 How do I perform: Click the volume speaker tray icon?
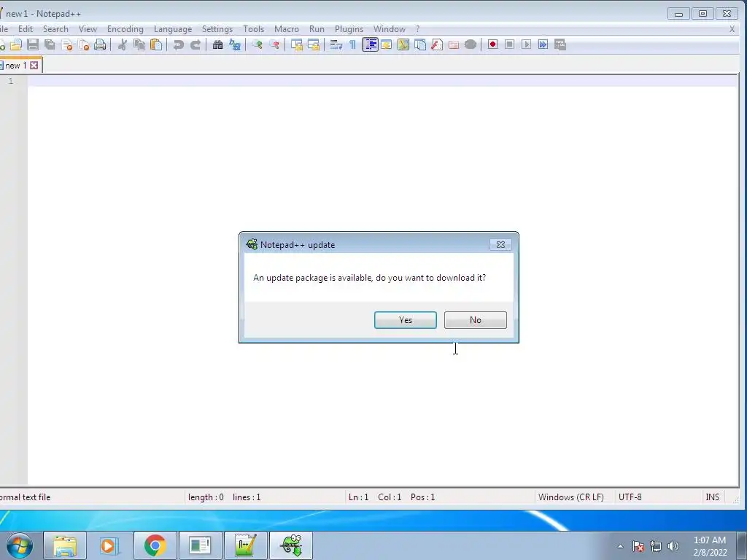click(673, 546)
